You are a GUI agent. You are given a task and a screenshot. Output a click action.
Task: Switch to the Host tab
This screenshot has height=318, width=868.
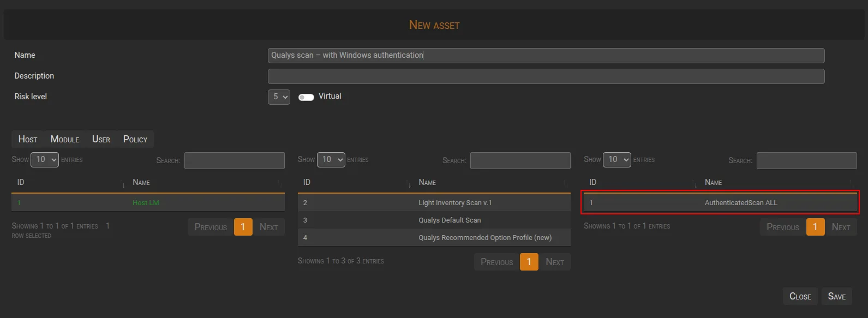point(28,139)
